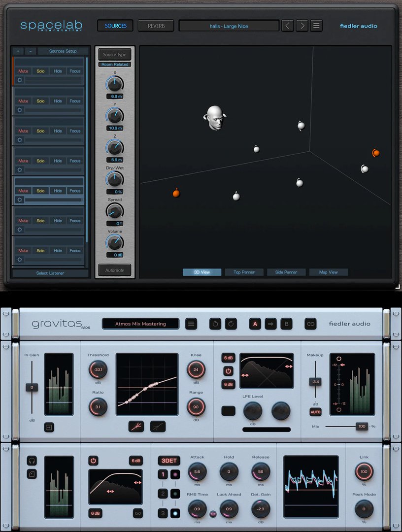Click the gear icon on the first source strip
The image size is (402, 532).
point(20,79)
